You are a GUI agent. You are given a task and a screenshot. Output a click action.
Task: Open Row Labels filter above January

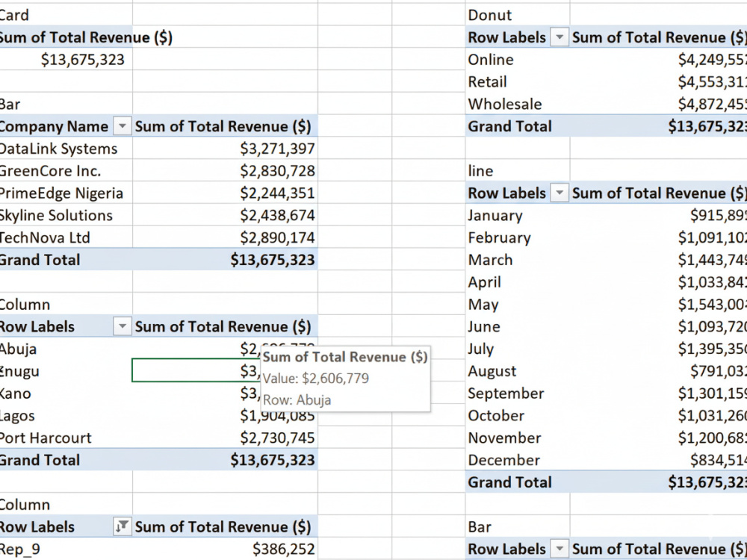click(560, 193)
